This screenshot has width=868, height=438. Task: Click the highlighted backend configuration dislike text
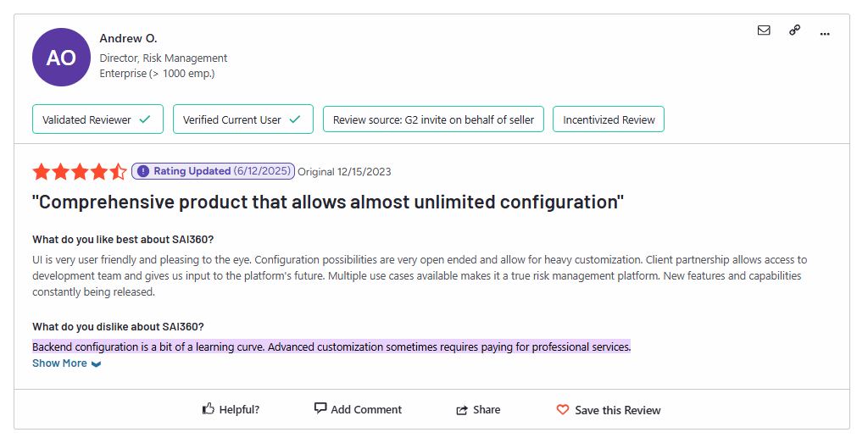click(331, 347)
